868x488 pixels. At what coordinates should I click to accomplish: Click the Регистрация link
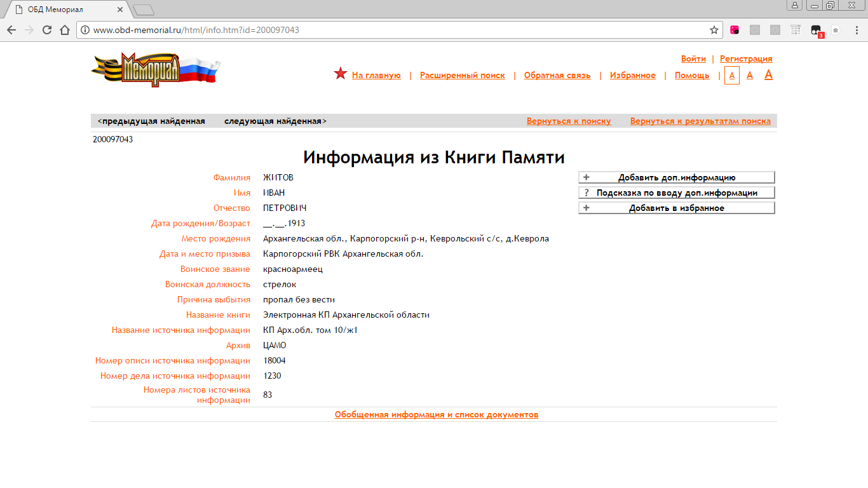(746, 59)
